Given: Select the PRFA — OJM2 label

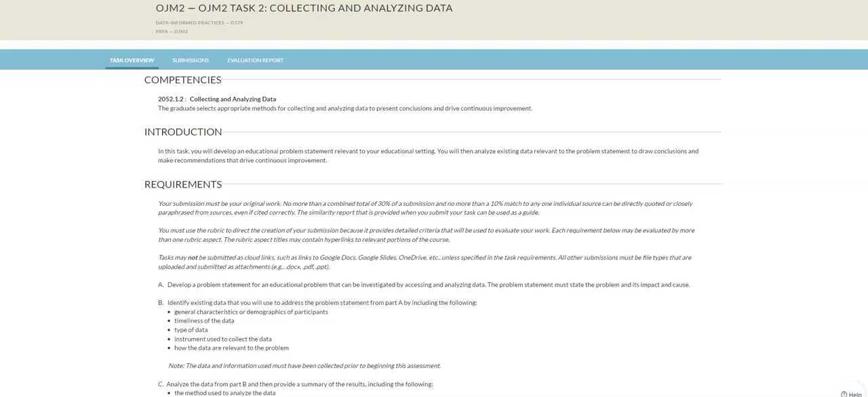Looking at the screenshot, I should (172, 31).
